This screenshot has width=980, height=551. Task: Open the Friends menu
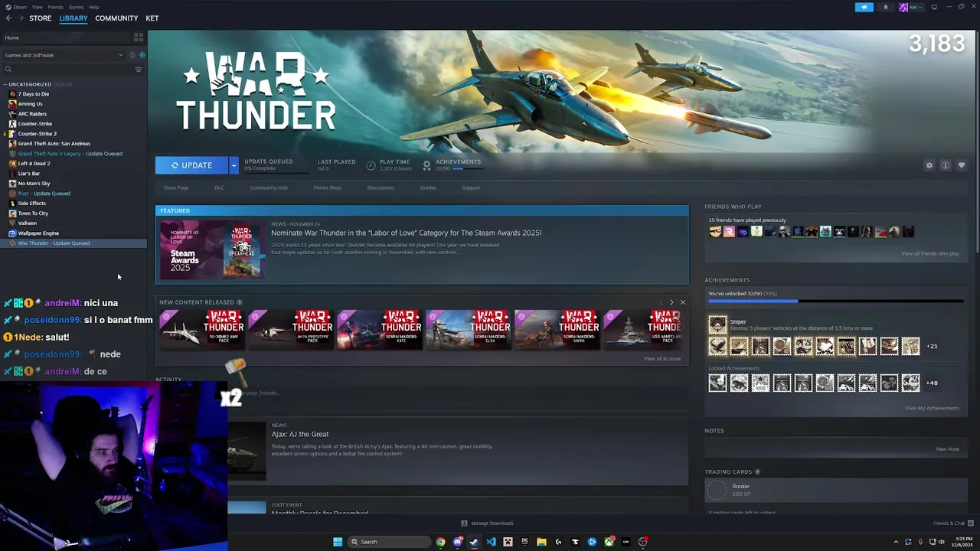pyautogui.click(x=56, y=7)
